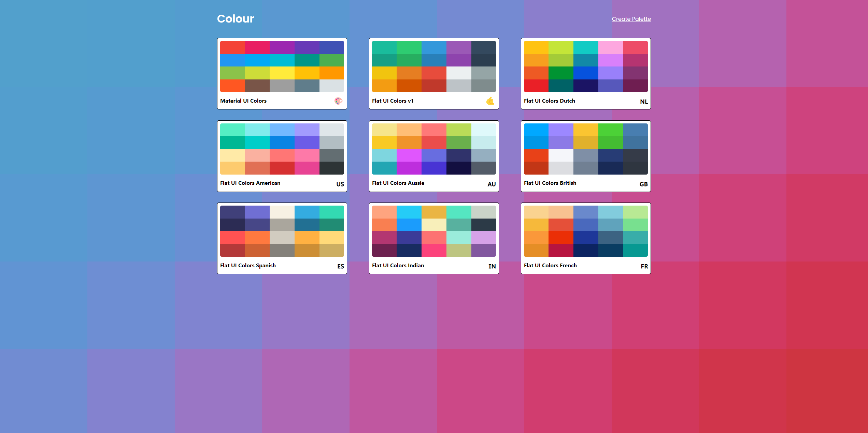This screenshot has width=868, height=433.
Task: Pick the cream swatch in Spanish palette
Action: [282, 212]
